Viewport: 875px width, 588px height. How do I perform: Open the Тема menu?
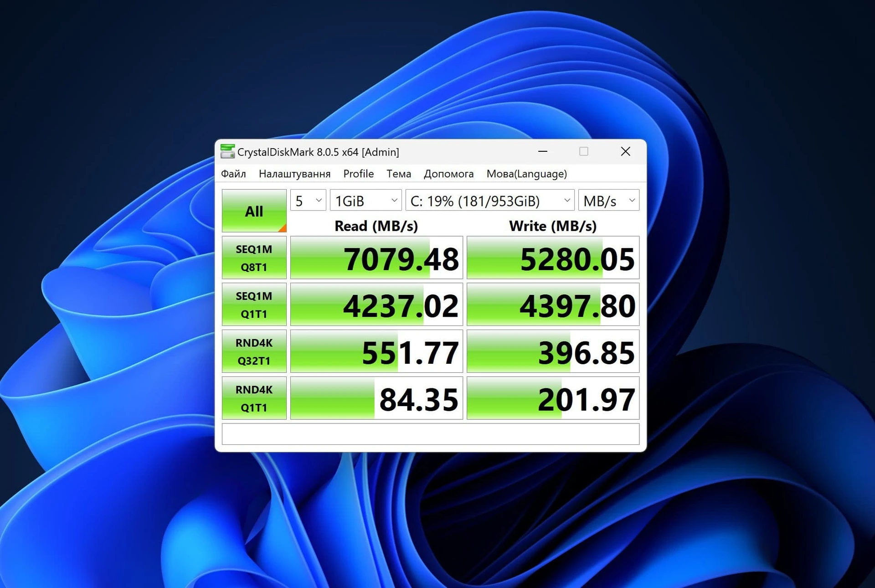click(399, 174)
